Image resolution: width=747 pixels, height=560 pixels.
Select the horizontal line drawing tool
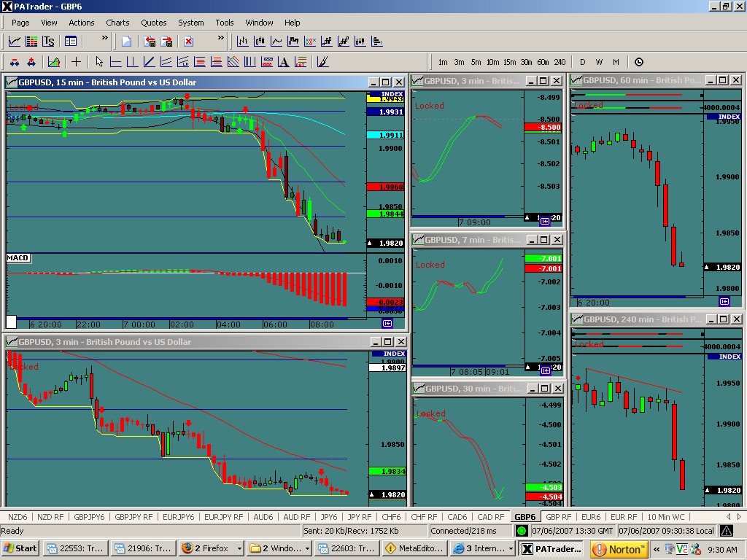[x=116, y=62]
